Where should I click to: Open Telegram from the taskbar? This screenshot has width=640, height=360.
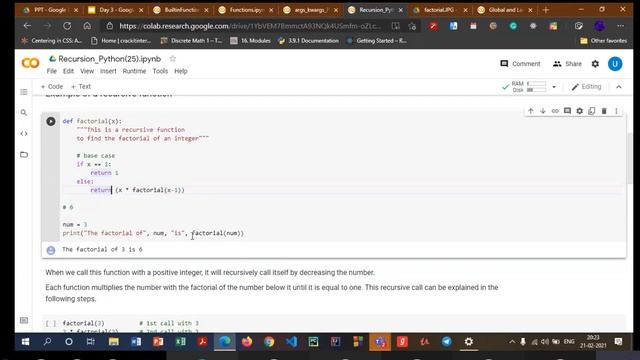[x=447, y=342]
